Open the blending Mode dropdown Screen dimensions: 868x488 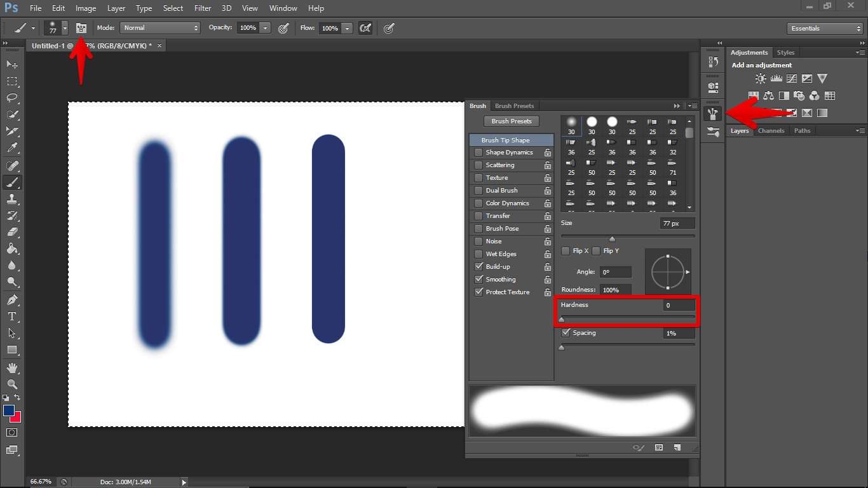(x=161, y=28)
